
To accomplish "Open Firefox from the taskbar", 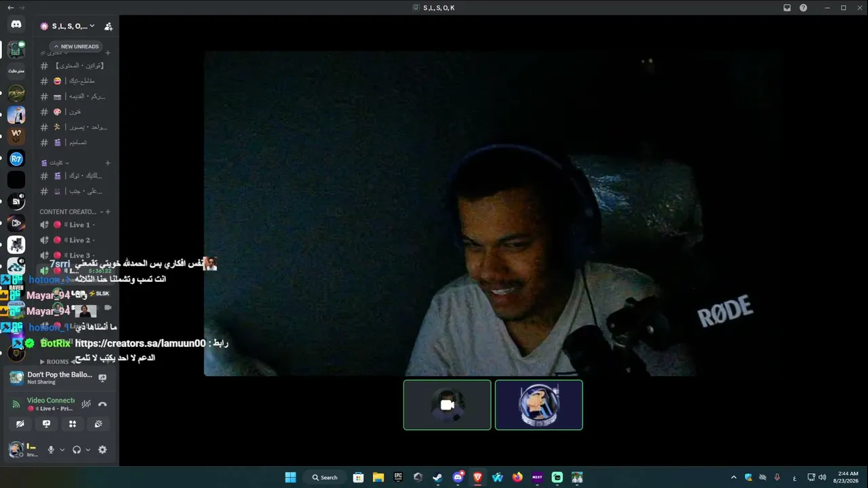I will 517,477.
